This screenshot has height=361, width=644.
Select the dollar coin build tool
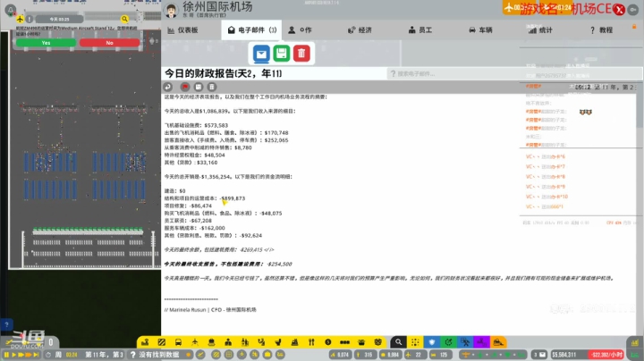[327, 342]
